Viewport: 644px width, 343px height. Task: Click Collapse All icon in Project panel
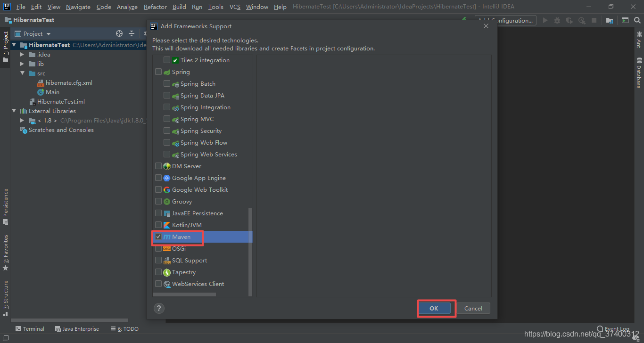tap(132, 33)
